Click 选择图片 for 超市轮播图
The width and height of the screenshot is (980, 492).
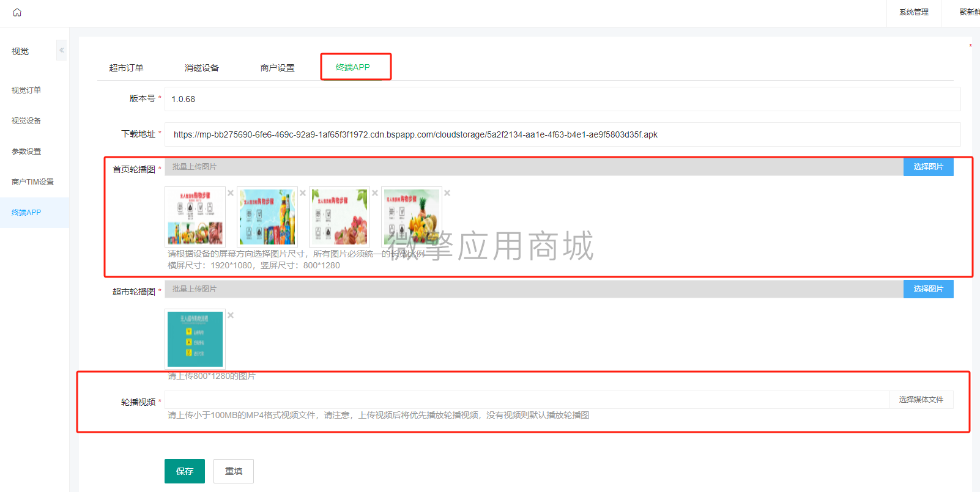929,289
